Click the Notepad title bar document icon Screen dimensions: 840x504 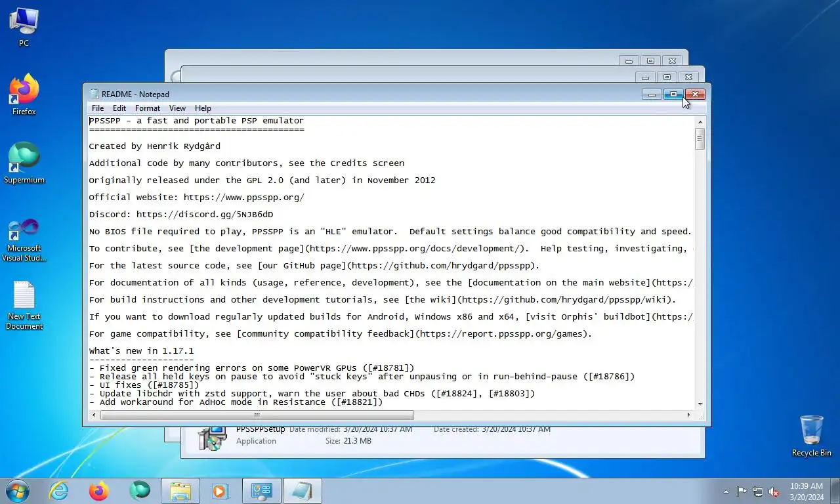point(94,94)
